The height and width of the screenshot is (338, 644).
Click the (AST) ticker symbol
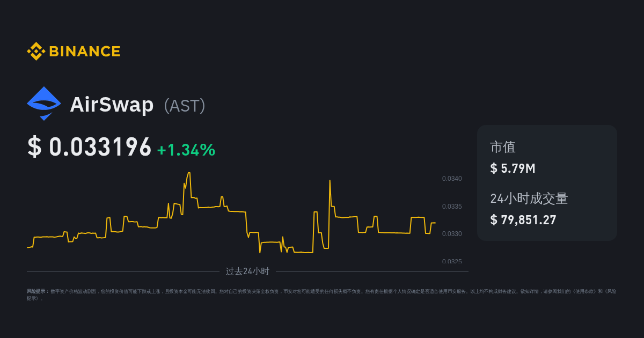click(x=185, y=106)
